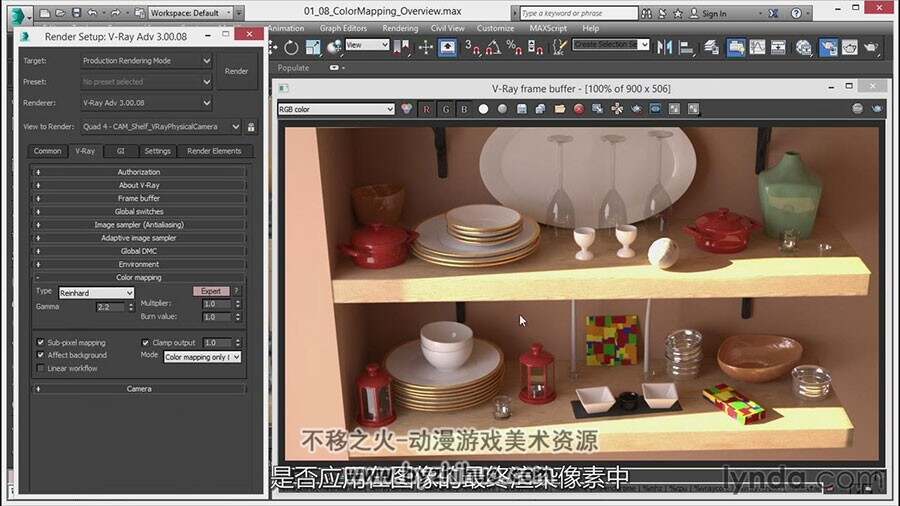Save the image from frame buffer
Screen dimensions: 900x506
pyautogui.click(x=521, y=109)
